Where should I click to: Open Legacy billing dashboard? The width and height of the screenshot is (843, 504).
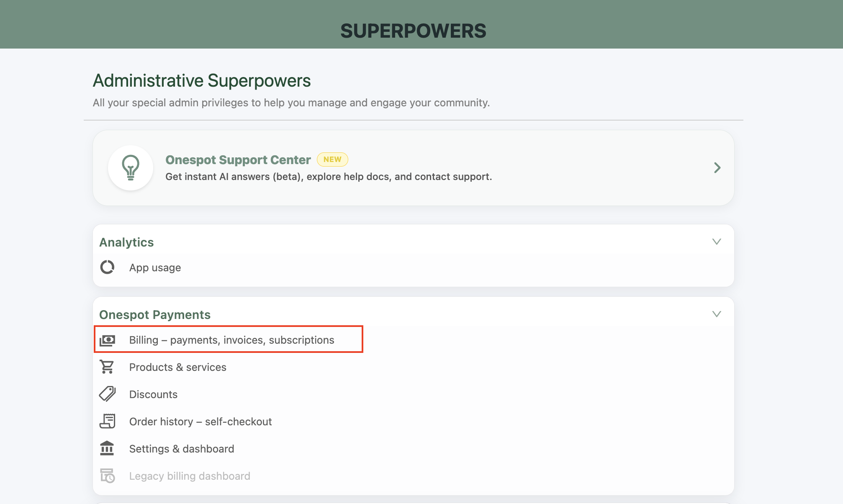pyautogui.click(x=190, y=476)
